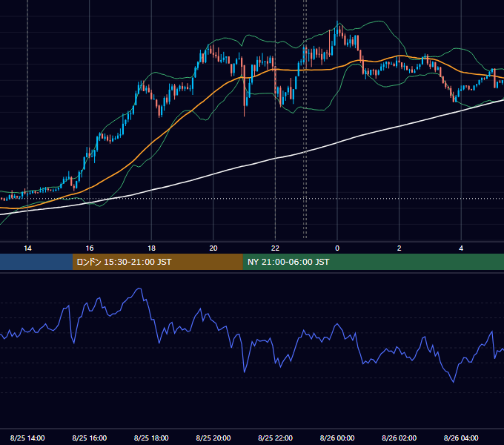Click hour label 2 on price chart axis

(399, 248)
